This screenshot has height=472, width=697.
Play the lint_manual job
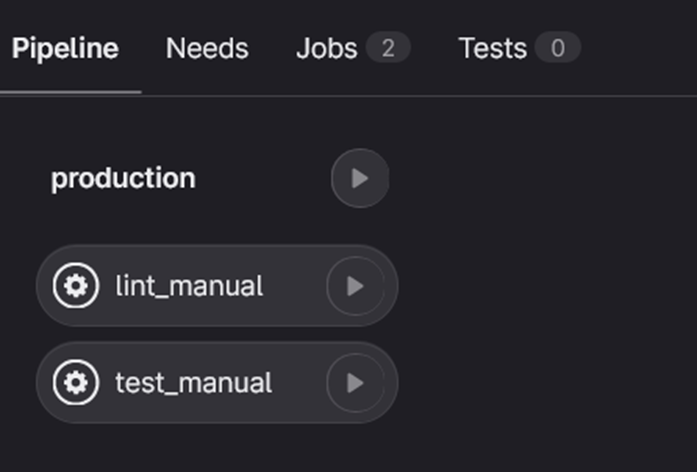coord(355,287)
